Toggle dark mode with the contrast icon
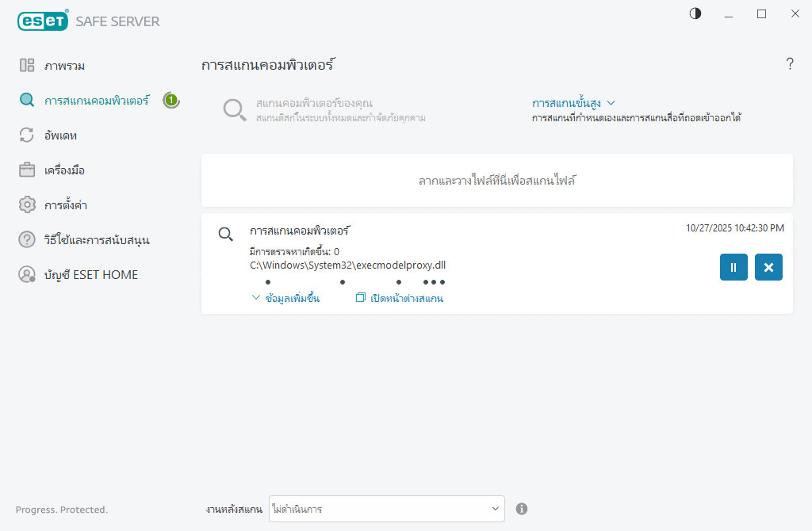Screen dimensions: 812x531 [x=695, y=13]
